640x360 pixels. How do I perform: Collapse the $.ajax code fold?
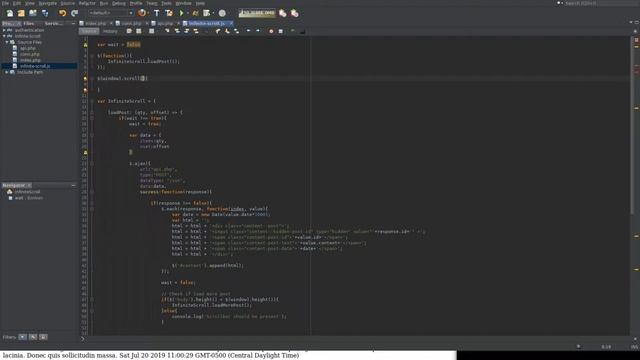(92, 163)
